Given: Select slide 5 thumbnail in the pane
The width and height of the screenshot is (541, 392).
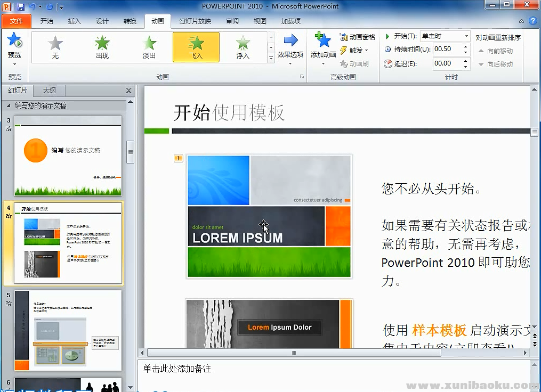Looking at the screenshot, I should (68, 330).
